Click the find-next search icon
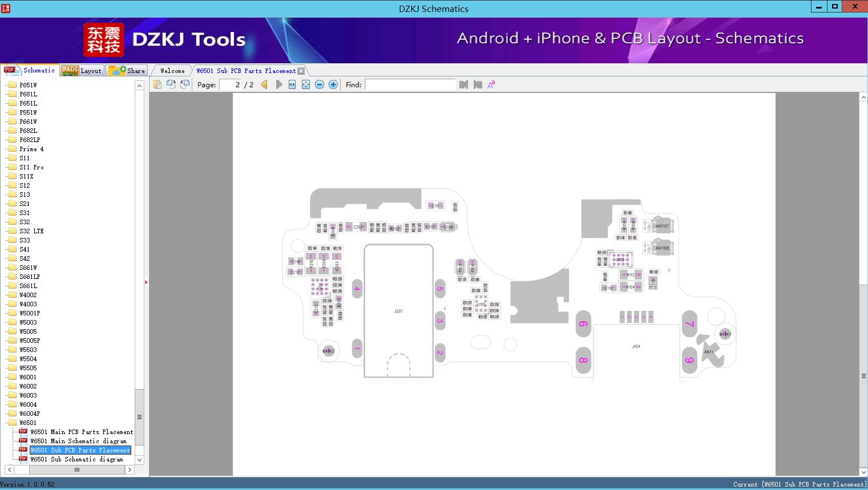The width and height of the screenshot is (868, 490). 478,84
